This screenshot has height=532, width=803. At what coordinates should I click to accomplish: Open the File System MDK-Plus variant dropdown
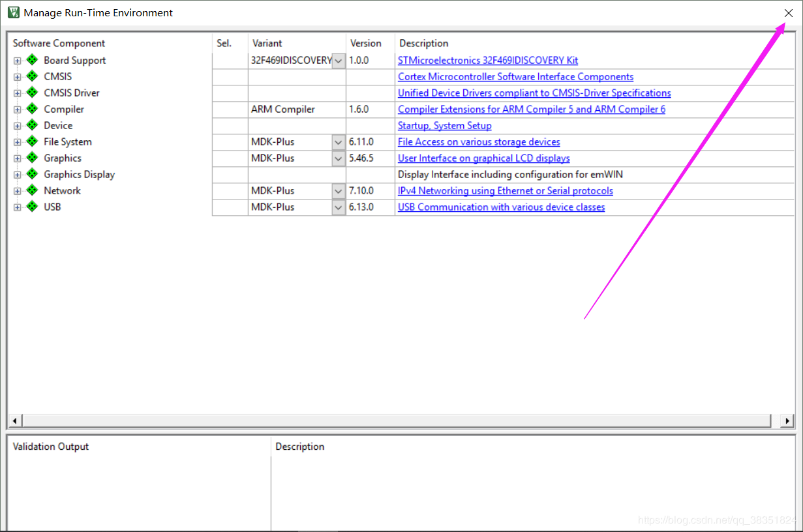pos(339,142)
